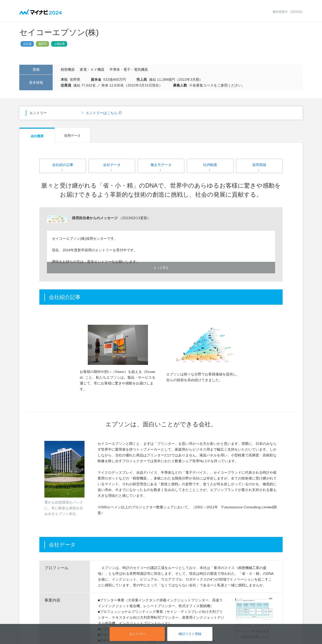This screenshot has width=322, height=644.
Task: Switch to the 採用データ tab
Action: point(72,135)
